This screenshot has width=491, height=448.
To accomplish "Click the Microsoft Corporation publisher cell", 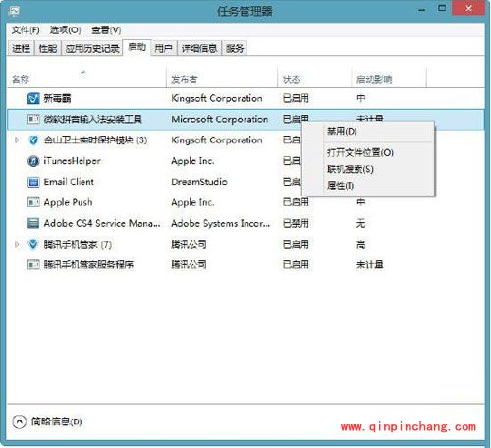I will 220,119.
